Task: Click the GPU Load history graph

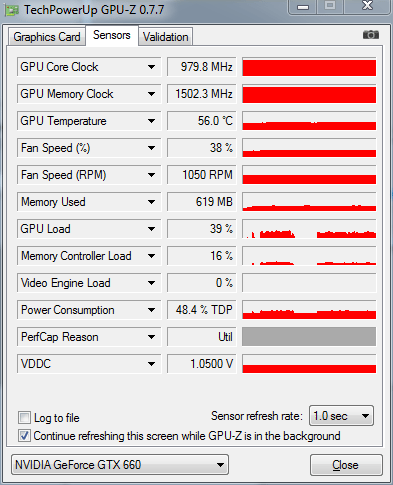Action: click(x=309, y=229)
